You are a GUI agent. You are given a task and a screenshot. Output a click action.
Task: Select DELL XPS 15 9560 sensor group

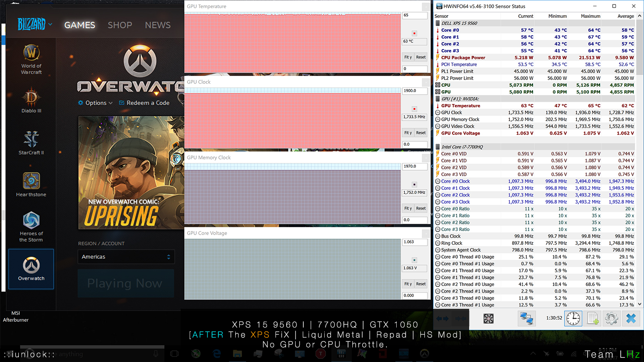pyautogui.click(x=535, y=23)
